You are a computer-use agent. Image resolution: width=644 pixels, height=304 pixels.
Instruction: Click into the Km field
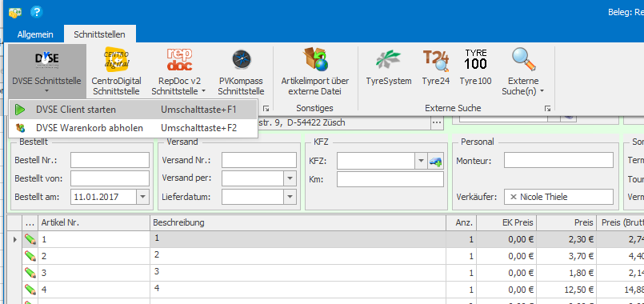point(390,179)
